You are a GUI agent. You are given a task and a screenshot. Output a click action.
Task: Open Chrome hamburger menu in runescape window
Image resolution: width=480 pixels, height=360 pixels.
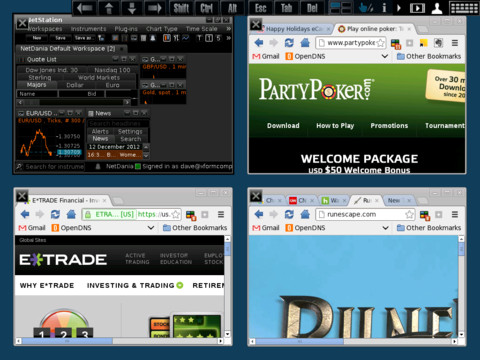[455, 214]
